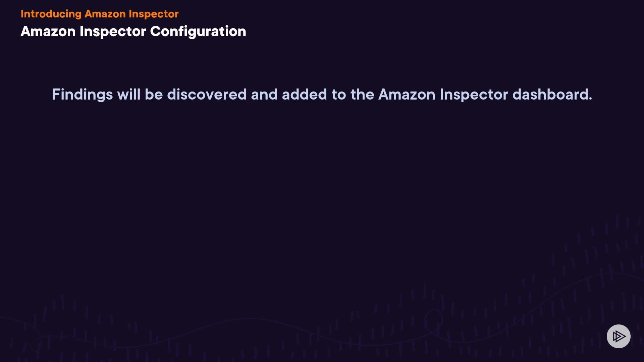Image resolution: width=644 pixels, height=362 pixels.
Task: Click "Inspector" in the findings sentence
Action: [474, 95]
